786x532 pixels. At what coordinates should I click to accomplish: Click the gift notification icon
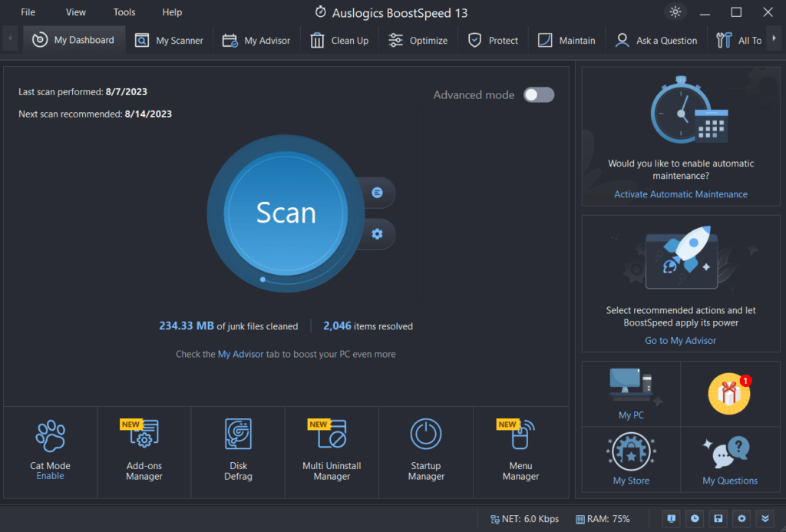point(730,394)
